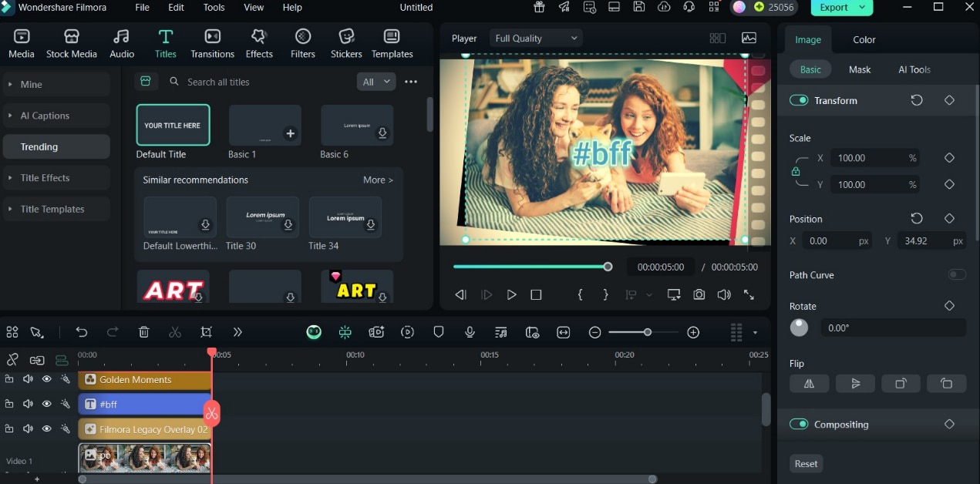Open the File menu
The width and height of the screenshot is (980, 484).
click(142, 8)
